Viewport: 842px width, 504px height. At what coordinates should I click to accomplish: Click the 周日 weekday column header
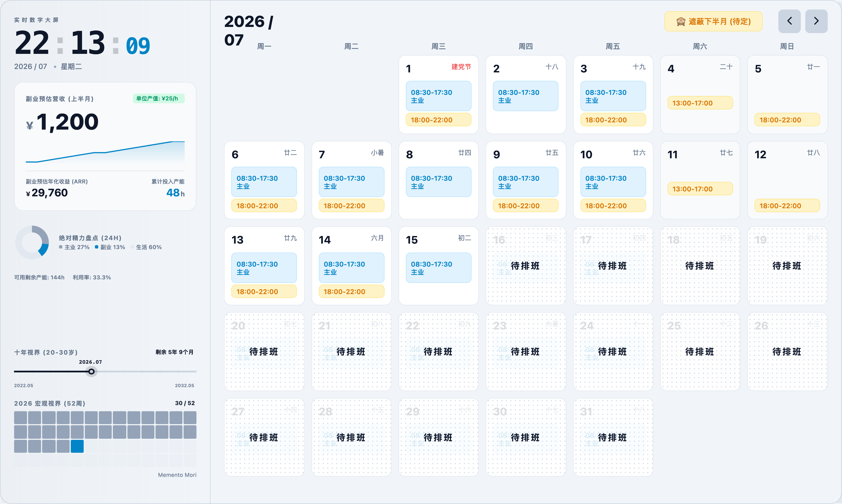[x=787, y=46]
